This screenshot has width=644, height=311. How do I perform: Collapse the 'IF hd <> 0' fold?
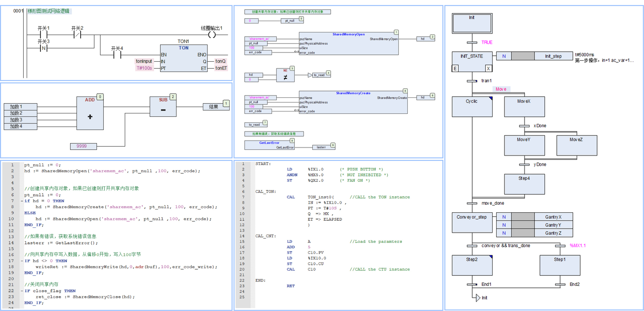click(x=22, y=261)
